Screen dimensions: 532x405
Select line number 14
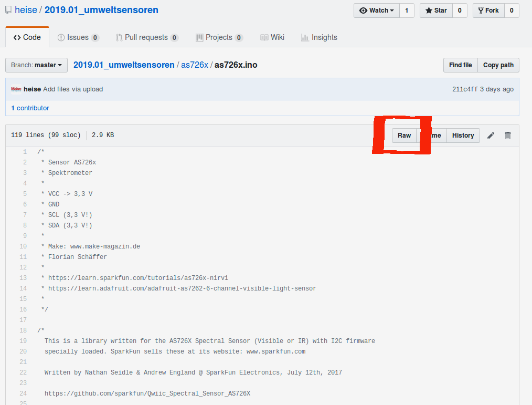coord(23,288)
